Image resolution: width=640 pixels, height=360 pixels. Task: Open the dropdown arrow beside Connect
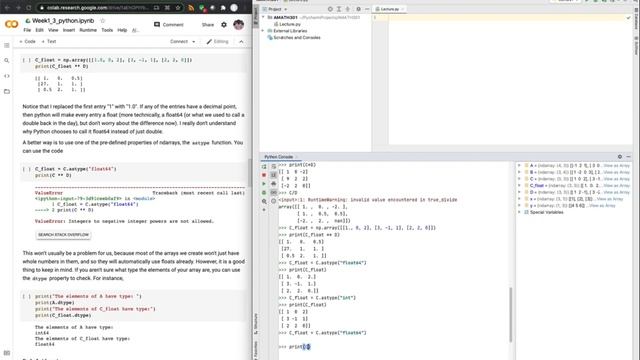(193, 42)
